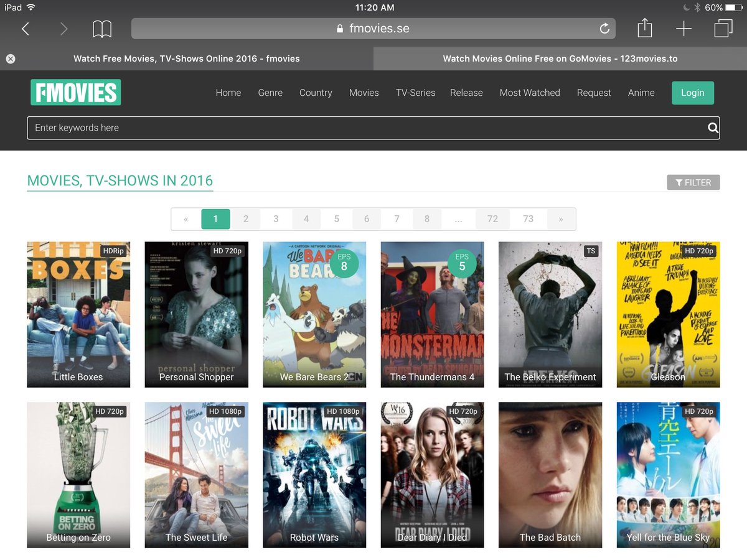Open the Little Boxes poster

pyautogui.click(x=78, y=314)
